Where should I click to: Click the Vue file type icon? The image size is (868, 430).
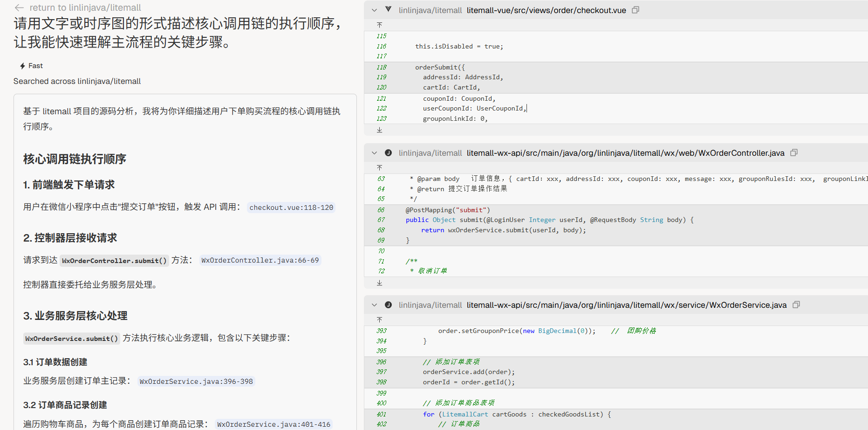click(388, 10)
